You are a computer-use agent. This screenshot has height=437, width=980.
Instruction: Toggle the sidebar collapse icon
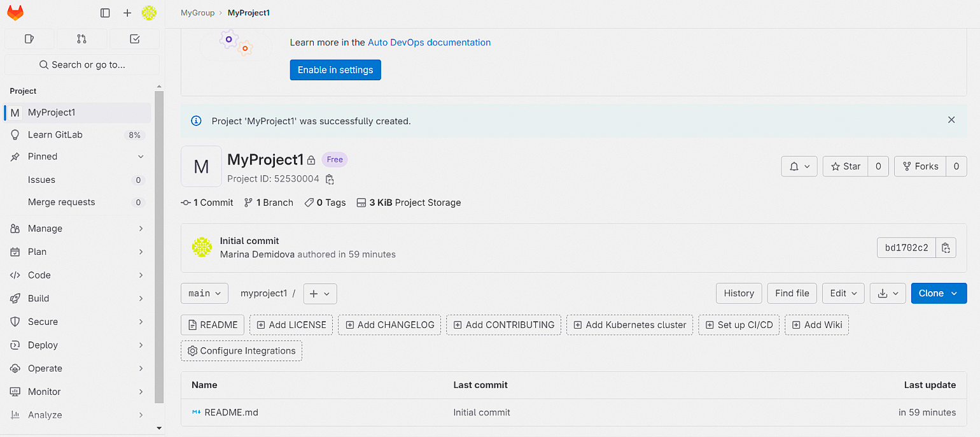[x=106, y=13]
